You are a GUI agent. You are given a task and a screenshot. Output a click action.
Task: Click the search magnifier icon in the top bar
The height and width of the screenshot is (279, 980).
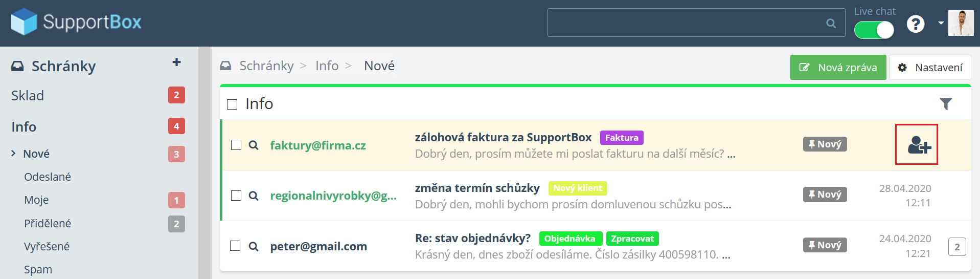831,23
